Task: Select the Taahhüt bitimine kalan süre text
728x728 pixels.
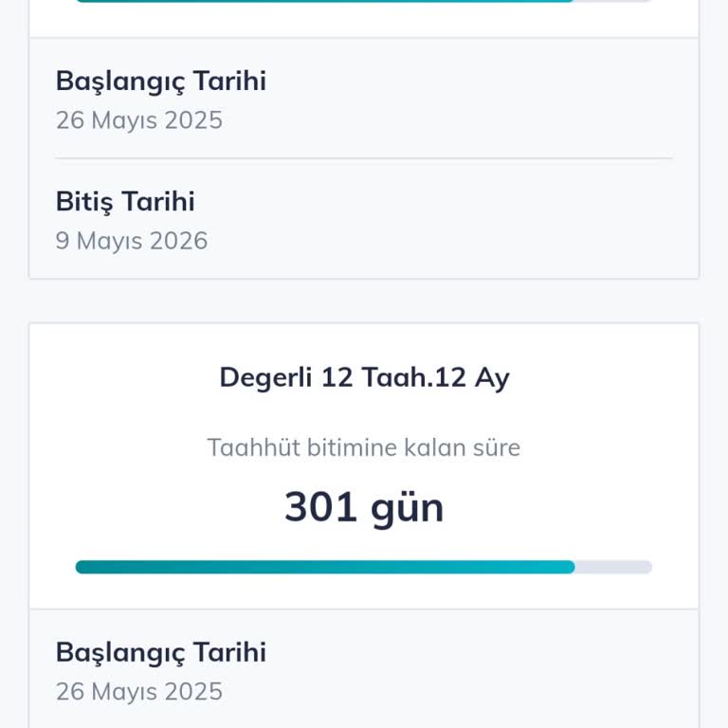Action: click(x=364, y=447)
